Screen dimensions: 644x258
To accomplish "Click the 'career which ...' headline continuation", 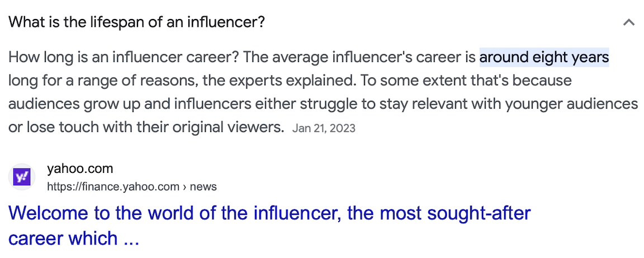I will (73, 238).
